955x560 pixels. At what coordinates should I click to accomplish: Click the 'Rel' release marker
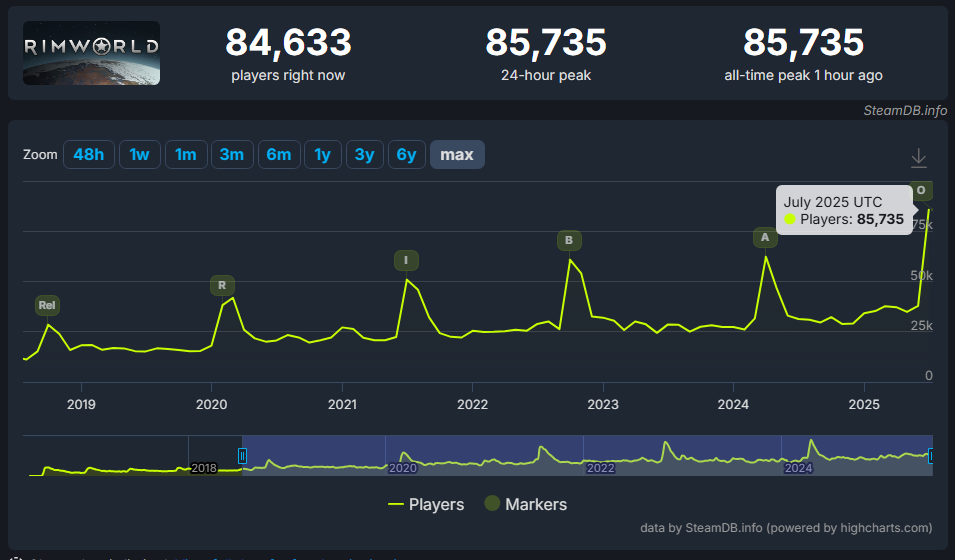[x=47, y=305]
